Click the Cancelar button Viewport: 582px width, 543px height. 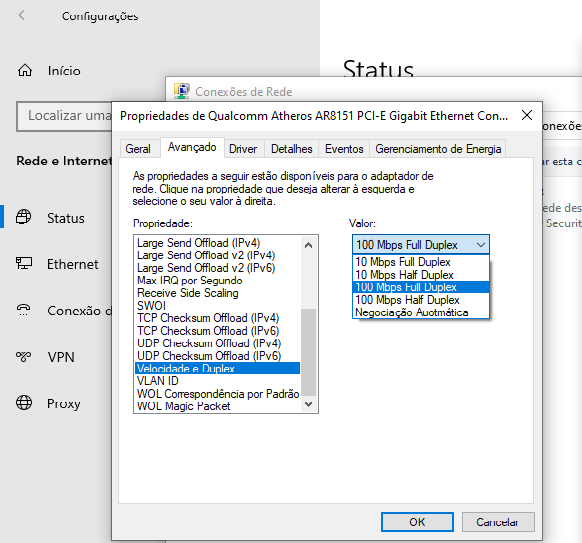click(x=498, y=522)
